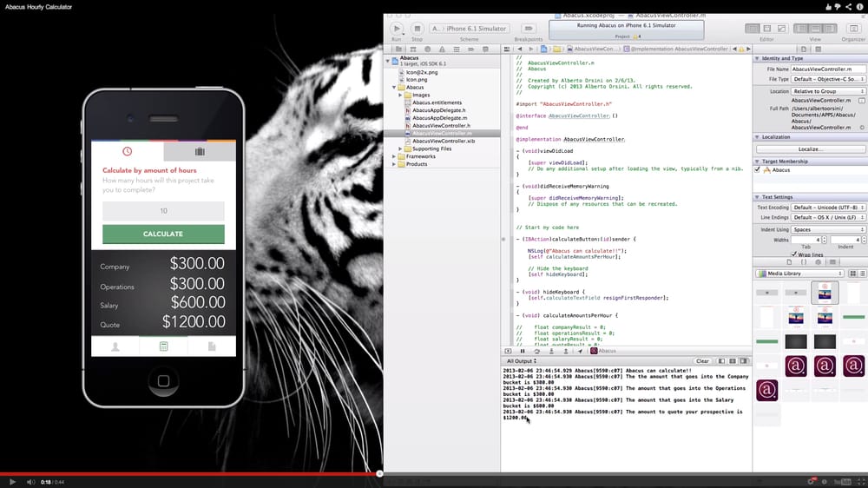
Task: Show the Project navigator folder icon
Action: (x=398, y=49)
